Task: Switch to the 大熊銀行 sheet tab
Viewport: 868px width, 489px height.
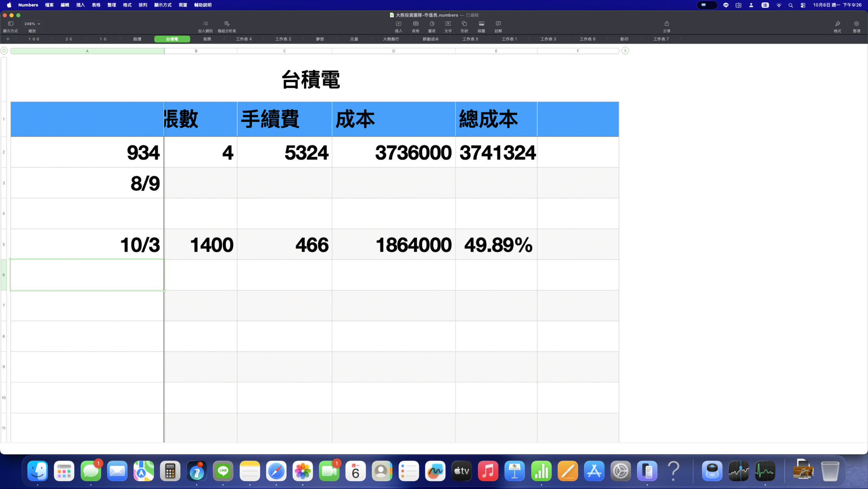Action: pos(391,39)
